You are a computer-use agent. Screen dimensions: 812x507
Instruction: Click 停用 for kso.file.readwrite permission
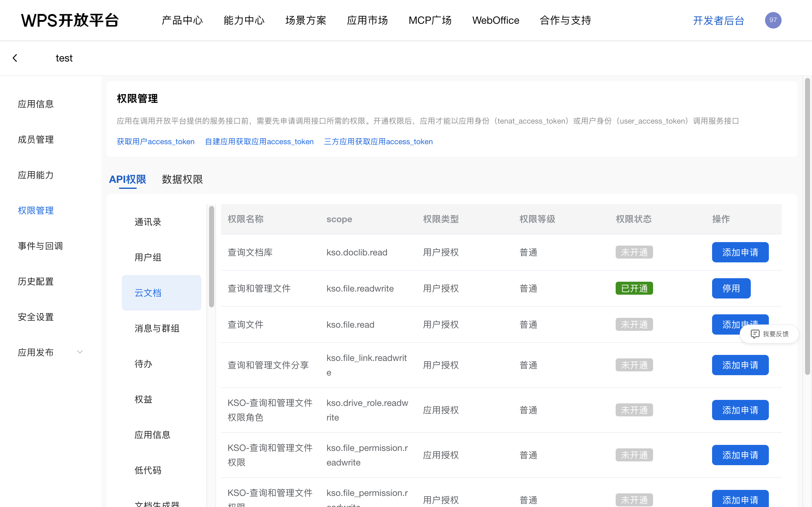(x=731, y=288)
